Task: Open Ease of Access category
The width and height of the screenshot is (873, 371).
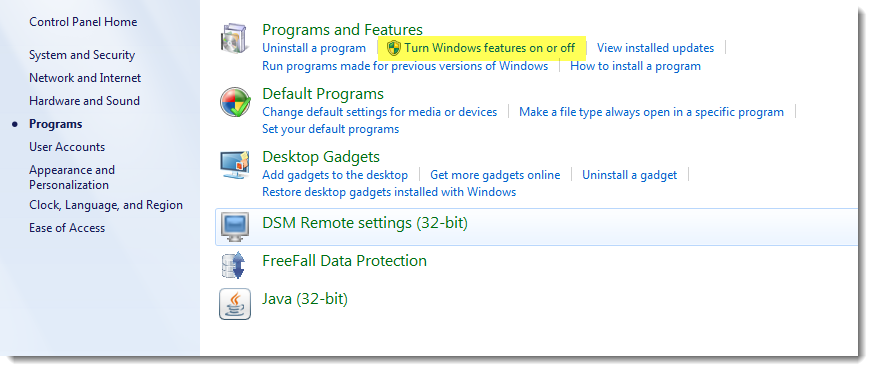Action: 67,228
